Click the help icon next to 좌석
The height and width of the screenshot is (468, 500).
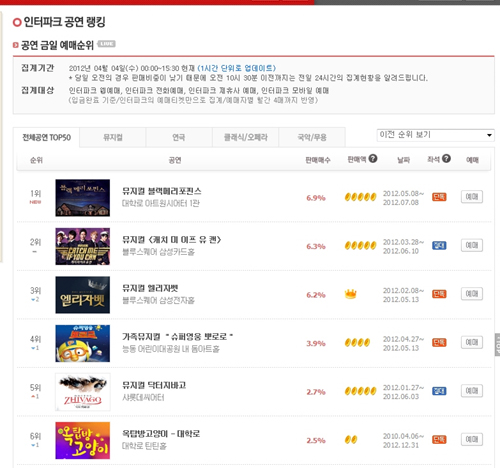coord(447,159)
